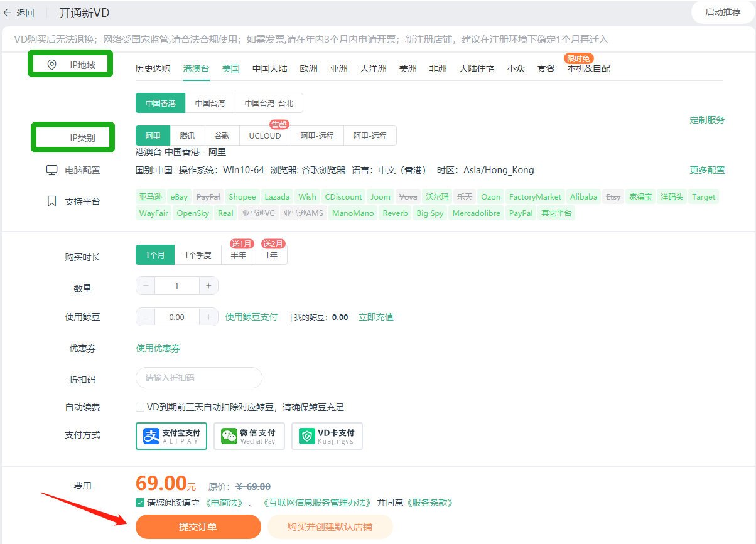Click the 使用鲸豆支付 link
Screen dimensions: 756x544
click(251, 317)
